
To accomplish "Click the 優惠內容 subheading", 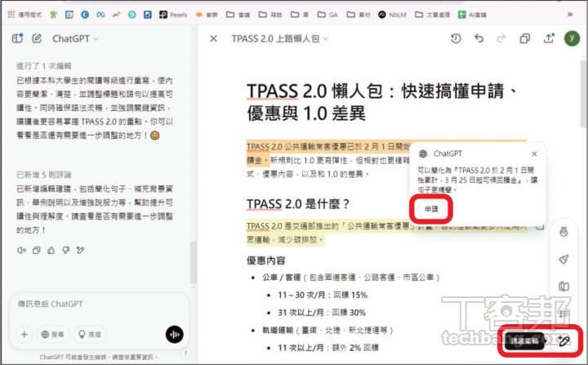I will (266, 260).
